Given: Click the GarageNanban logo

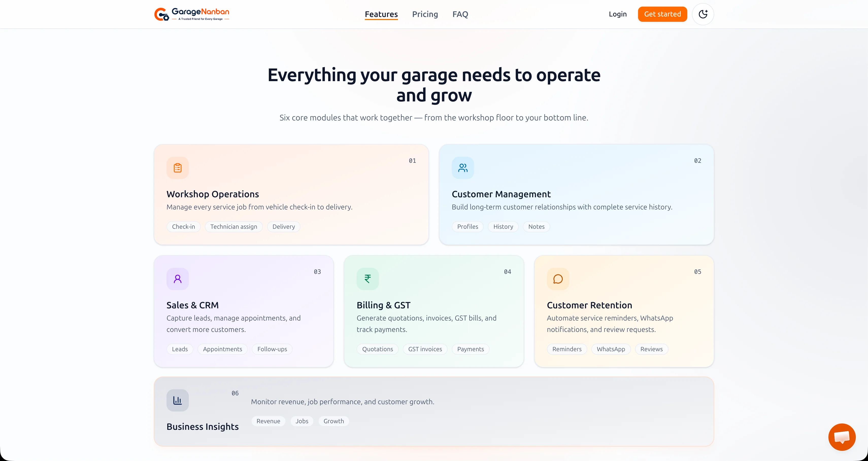Looking at the screenshot, I should (192, 14).
